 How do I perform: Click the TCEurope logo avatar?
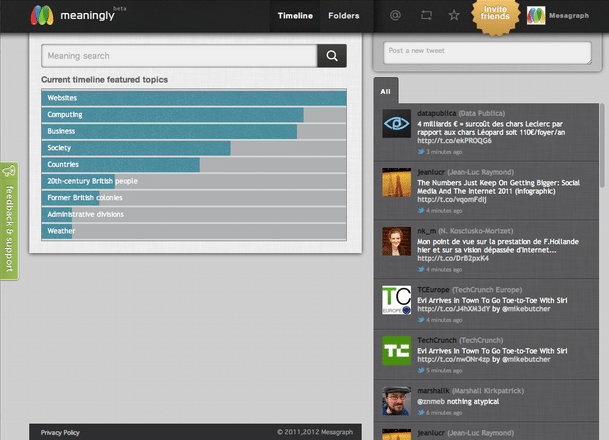coord(397,300)
